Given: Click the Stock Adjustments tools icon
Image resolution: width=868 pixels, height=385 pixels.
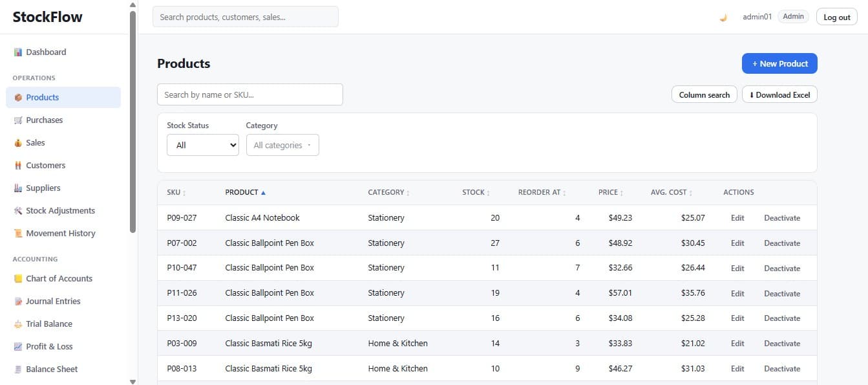Looking at the screenshot, I should click(x=18, y=210).
